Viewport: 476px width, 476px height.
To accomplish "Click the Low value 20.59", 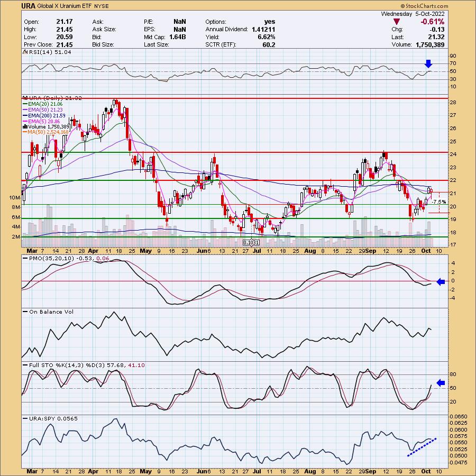I will pos(65,37).
